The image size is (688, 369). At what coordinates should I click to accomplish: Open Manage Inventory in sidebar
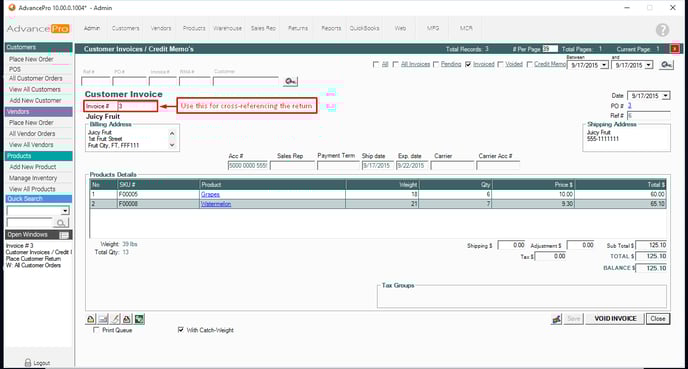33,178
